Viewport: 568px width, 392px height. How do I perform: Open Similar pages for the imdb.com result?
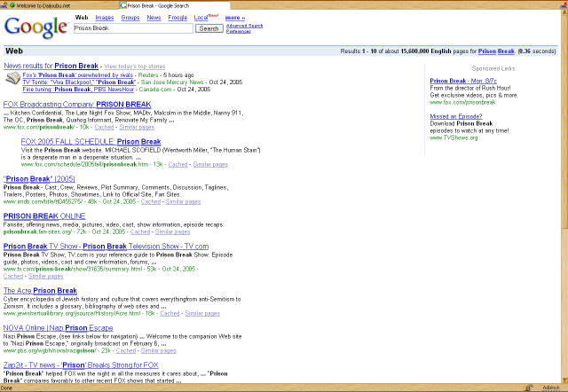pos(184,201)
